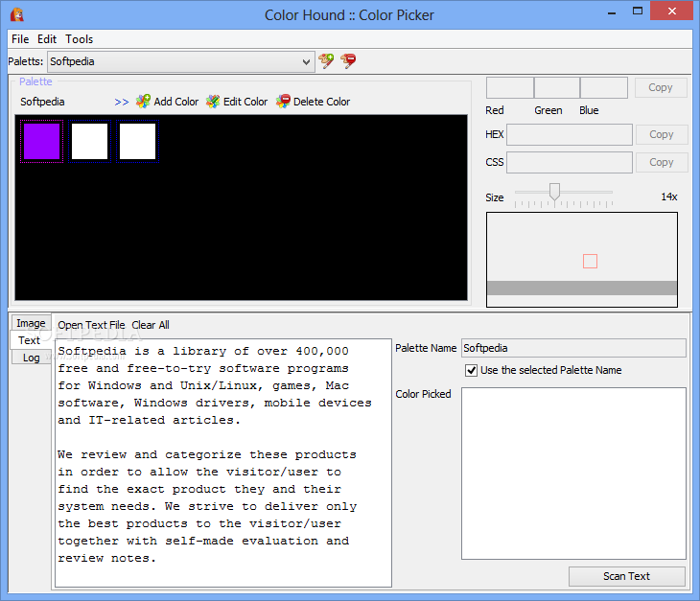Viewport: 700px width, 601px height.
Task: Click Copy button next to HEX field
Action: tap(662, 134)
